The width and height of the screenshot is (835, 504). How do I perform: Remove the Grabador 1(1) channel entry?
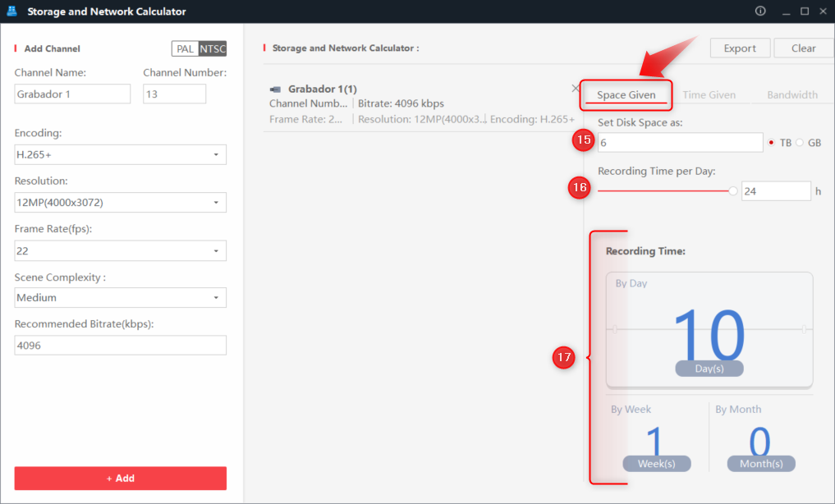pos(575,89)
